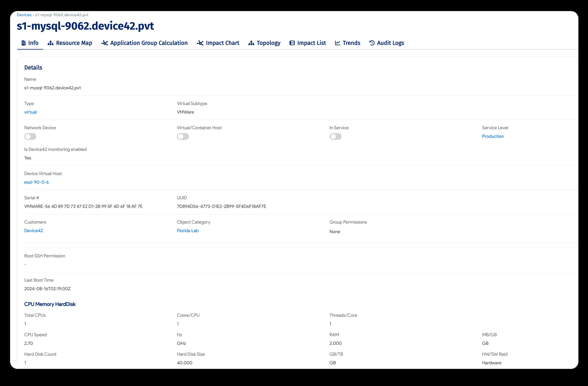Click the Topology hierarchy icon
Image resolution: width=588 pixels, height=386 pixels.
(x=251, y=43)
